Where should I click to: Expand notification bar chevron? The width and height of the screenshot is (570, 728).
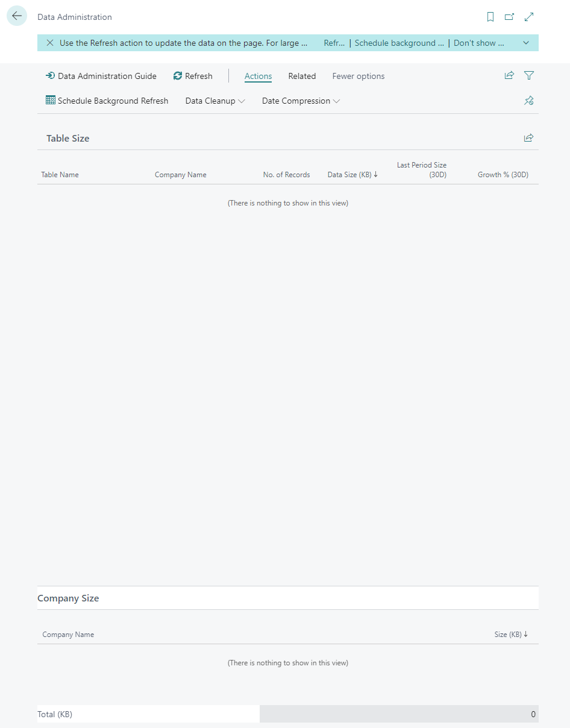click(x=526, y=43)
